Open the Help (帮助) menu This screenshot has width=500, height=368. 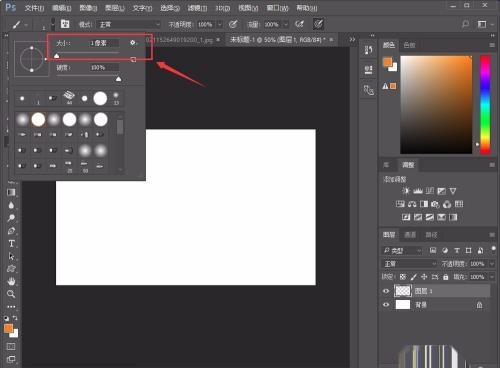307,8
